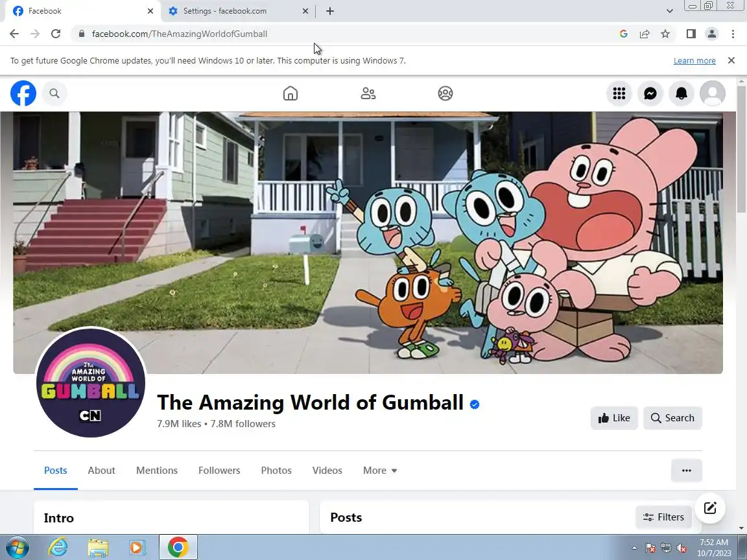This screenshot has height=560, width=747.
Task: Show hidden system tray icons arrow
Action: (634, 548)
